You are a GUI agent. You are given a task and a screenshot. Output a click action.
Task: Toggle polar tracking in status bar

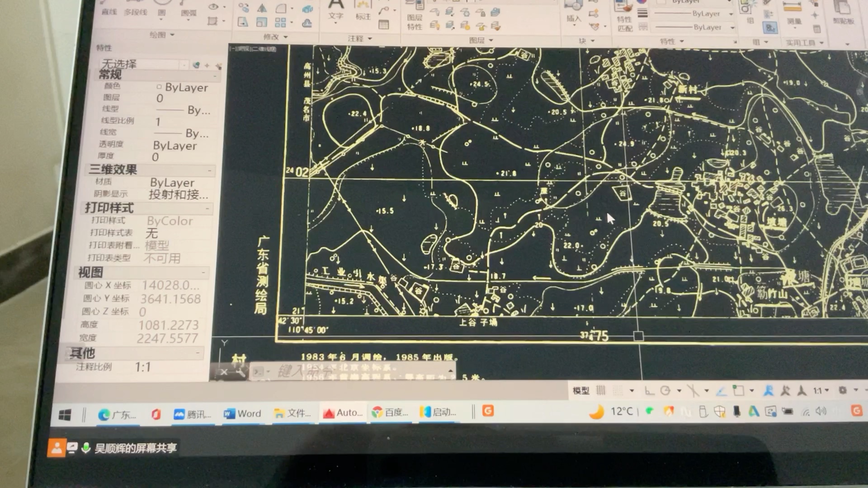[x=665, y=390]
